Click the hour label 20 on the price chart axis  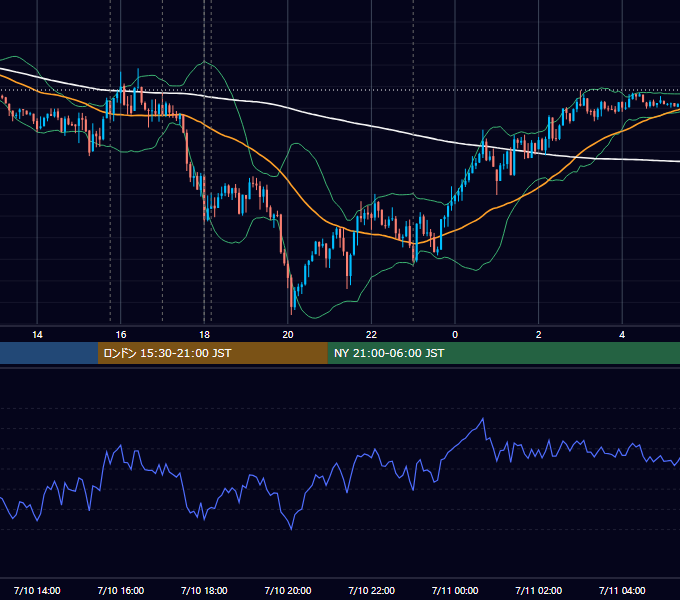pos(288,335)
